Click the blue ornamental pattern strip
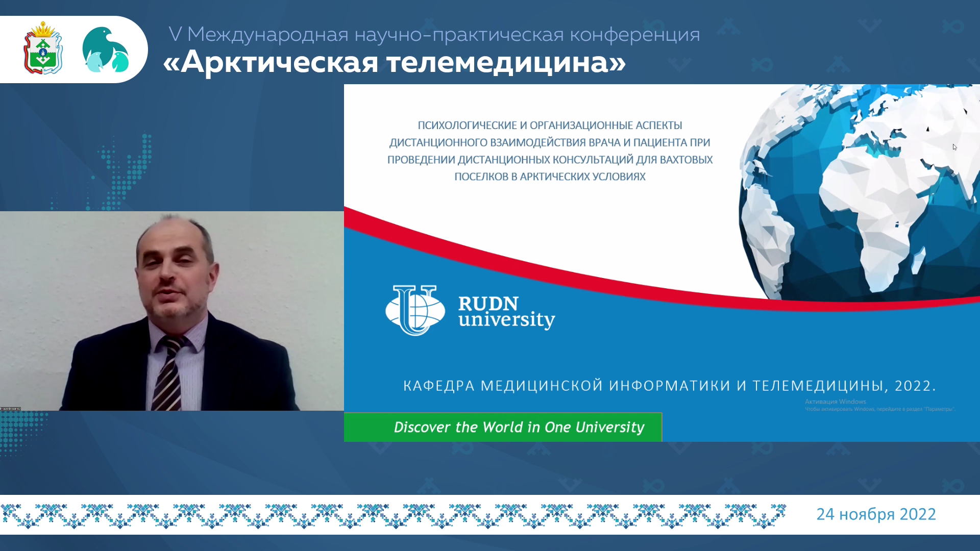 pyautogui.click(x=393, y=515)
